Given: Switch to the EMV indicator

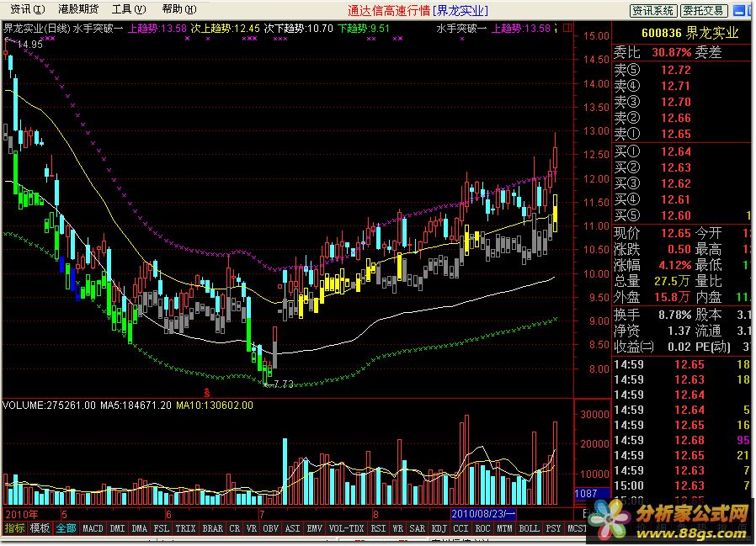Looking at the screenshot, I should (x=315, y=528).
